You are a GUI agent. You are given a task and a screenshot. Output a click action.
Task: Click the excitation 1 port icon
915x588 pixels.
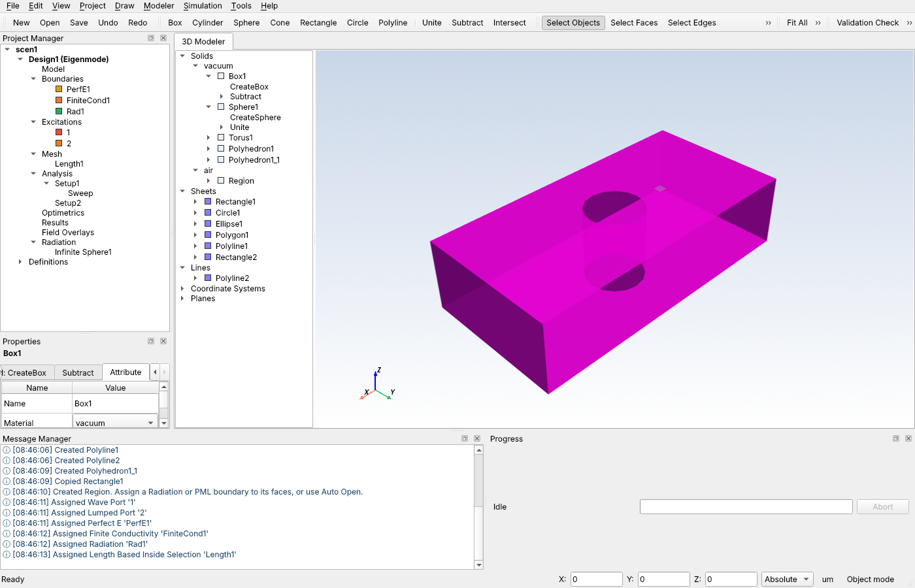(x=59, y=132)
